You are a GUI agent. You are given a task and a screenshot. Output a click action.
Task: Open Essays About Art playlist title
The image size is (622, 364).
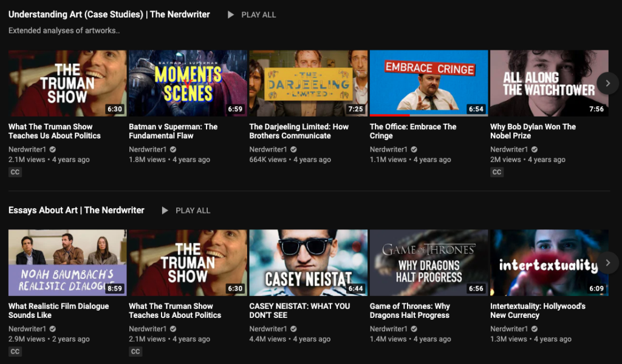coord(76,210)
